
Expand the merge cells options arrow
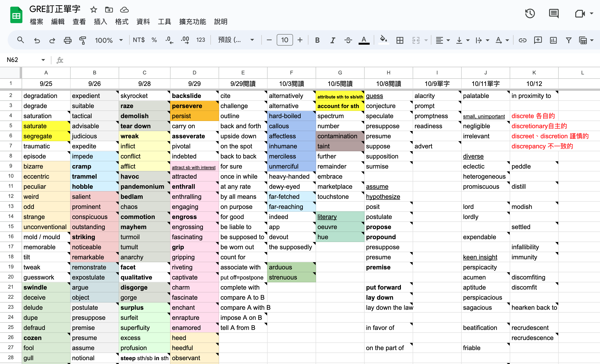(x=426, y=40)
